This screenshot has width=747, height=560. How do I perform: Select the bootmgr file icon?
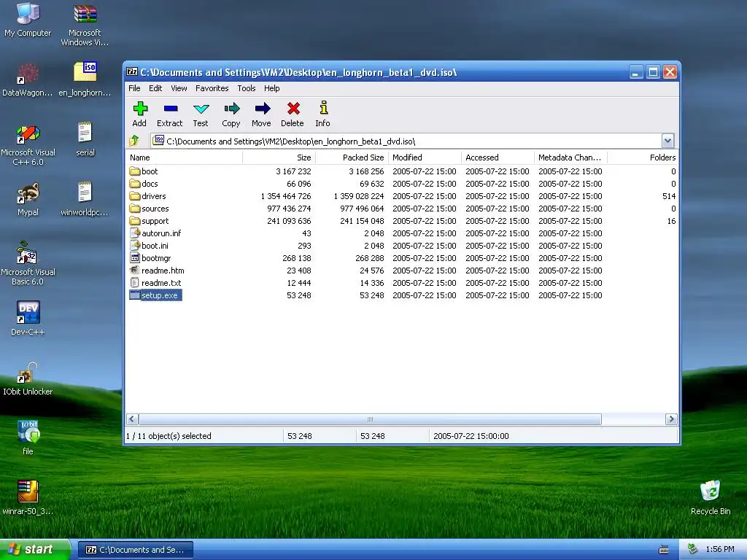[x=135, y=257]
